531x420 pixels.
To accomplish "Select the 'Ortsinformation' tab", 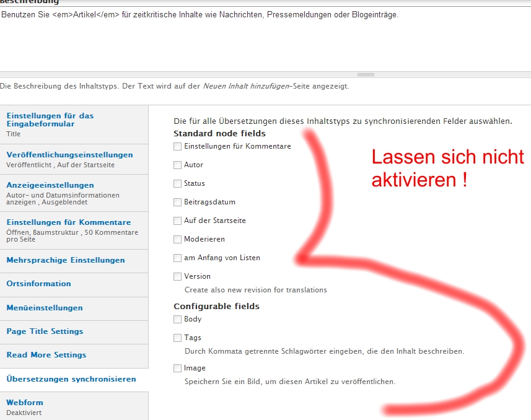I will coord(38,284).
